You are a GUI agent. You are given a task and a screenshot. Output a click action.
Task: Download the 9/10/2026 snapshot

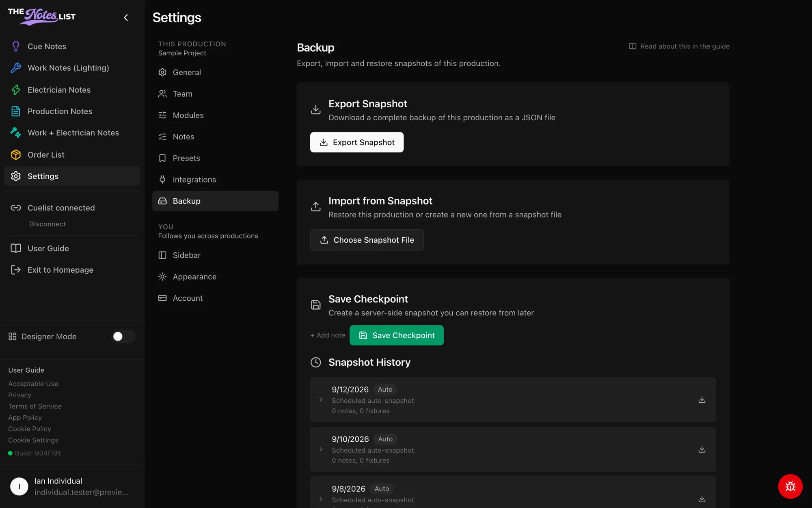pos(702,449)
